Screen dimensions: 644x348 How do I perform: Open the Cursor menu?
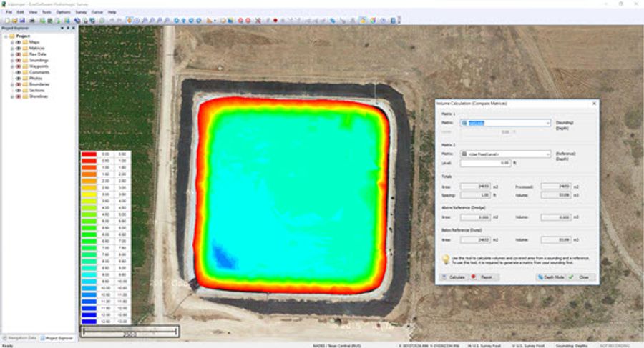point(97,12)
